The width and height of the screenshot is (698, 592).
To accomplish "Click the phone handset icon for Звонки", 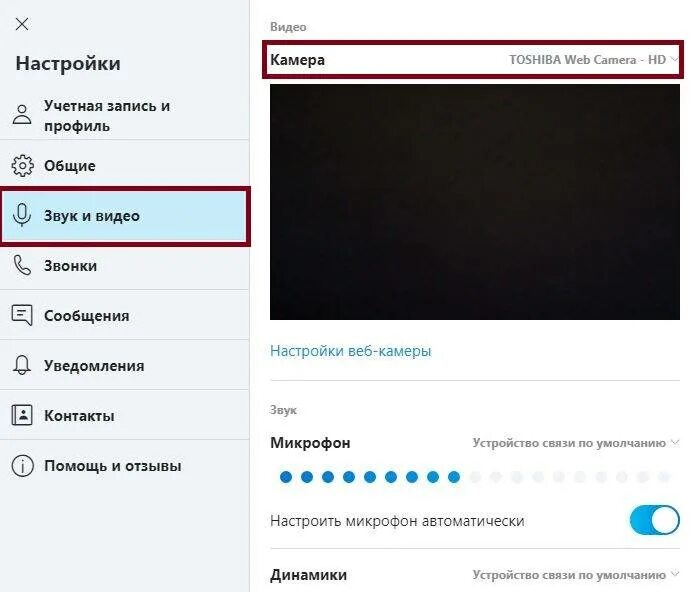I will pos(22,265).
